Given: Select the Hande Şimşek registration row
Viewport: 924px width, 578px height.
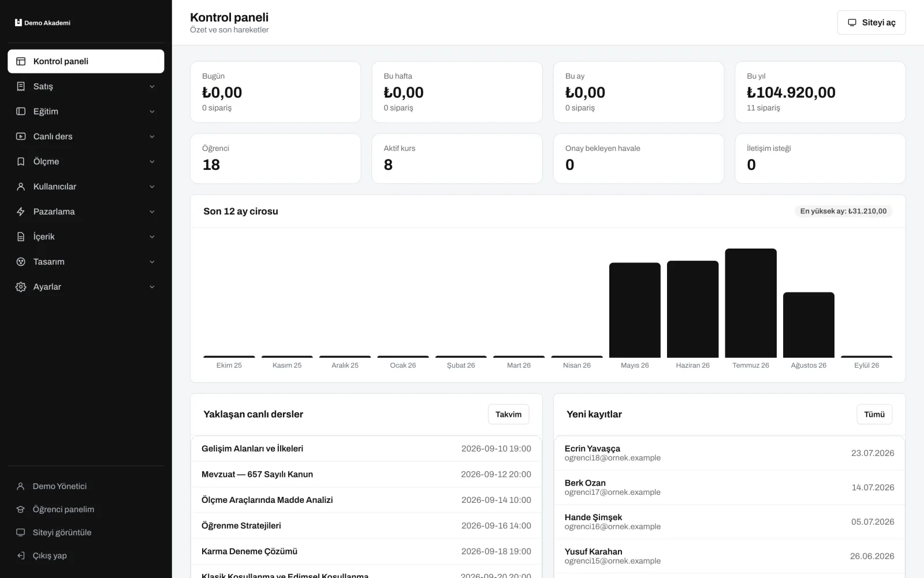Looking at the screenshot, I should (729, 522).
